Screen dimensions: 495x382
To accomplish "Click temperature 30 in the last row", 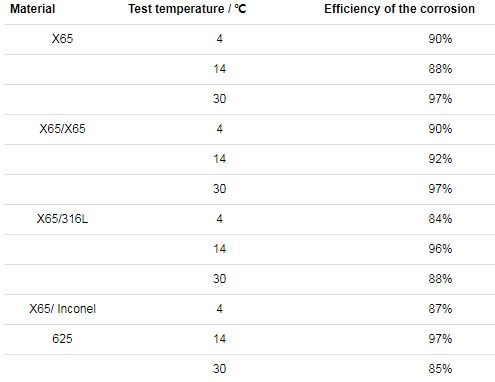I will (219, 369).
